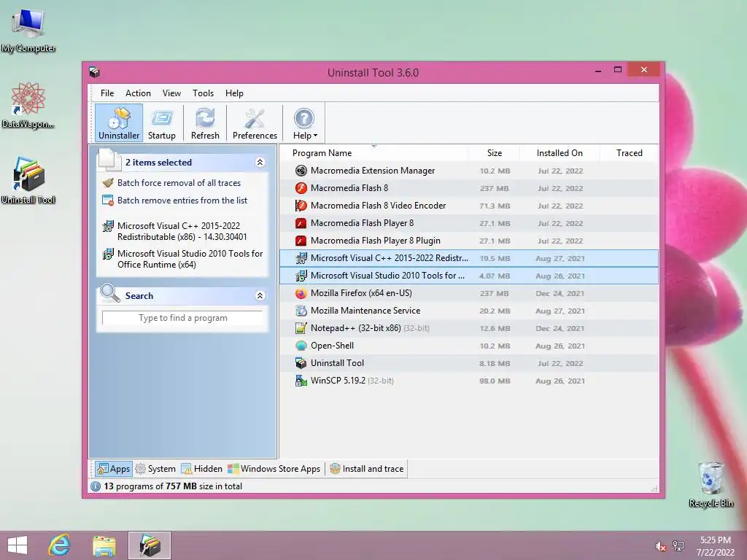Click the '98.0 MB' size of WinSCP

pyautogui.click(x=495, y=381)
